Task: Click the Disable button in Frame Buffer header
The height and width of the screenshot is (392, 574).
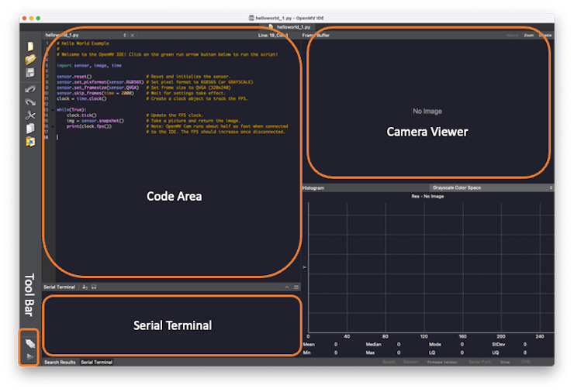Action: click(x=545, y=35)
